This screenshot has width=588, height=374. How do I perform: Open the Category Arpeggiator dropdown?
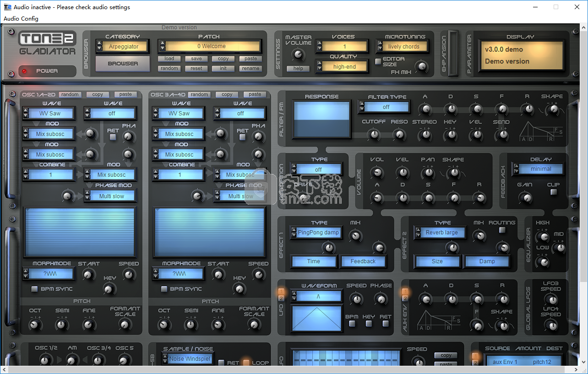point(123,46)
